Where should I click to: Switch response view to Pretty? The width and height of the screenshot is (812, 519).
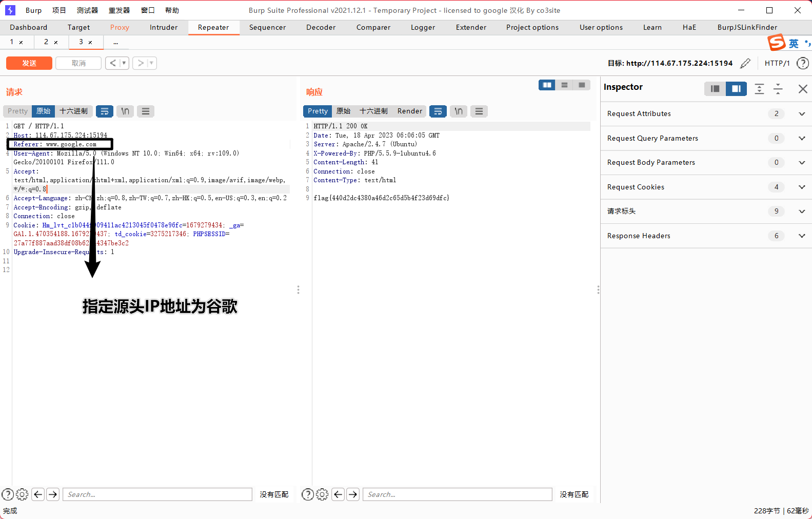click(x=318, y=111)
